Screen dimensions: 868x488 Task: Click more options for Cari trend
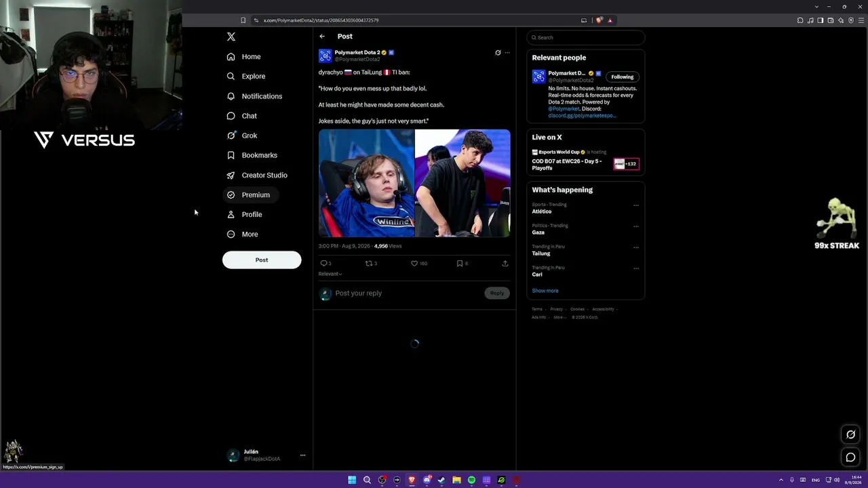pos(636,268)
